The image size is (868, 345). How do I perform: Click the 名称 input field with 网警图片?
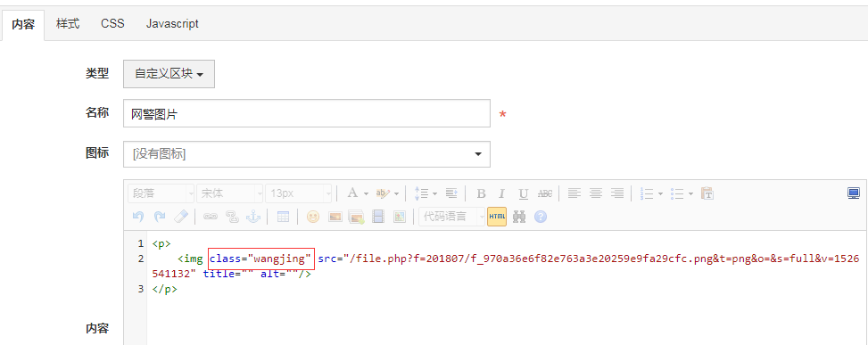(307, 113)
